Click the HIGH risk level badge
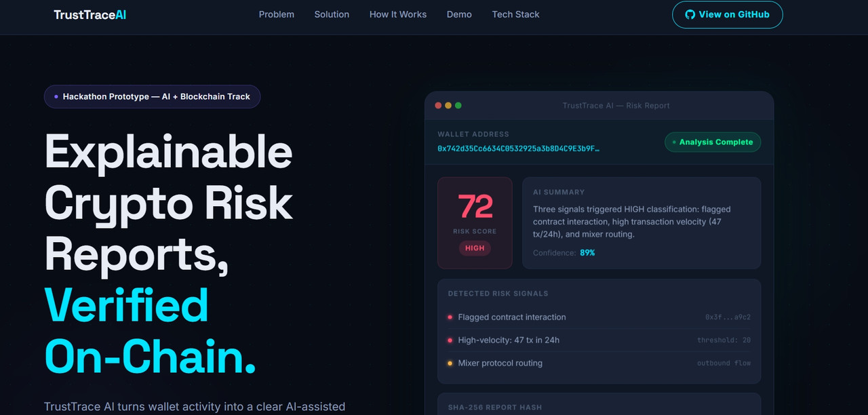This screenshot has width=868, height=415. (x=475, y=248)
